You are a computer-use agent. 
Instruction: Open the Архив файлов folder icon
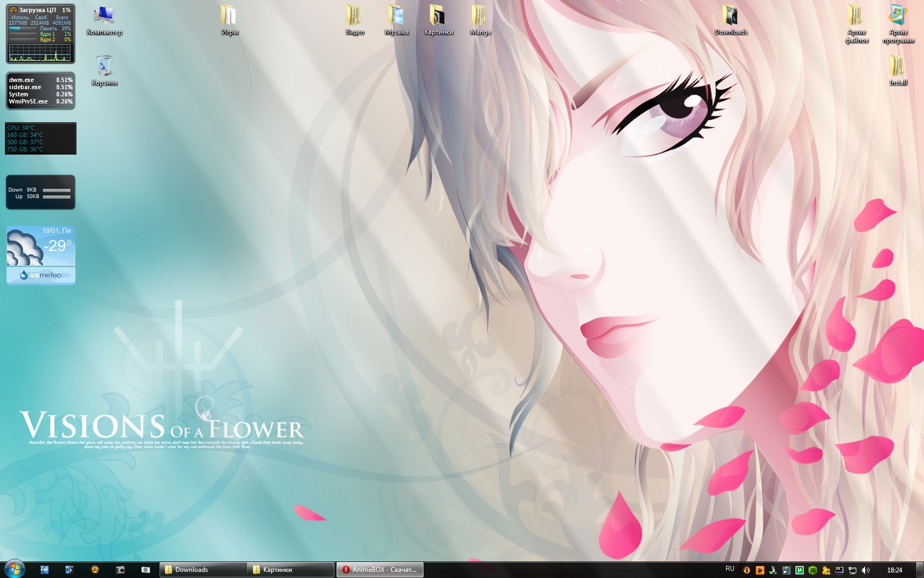pos(856,24)
